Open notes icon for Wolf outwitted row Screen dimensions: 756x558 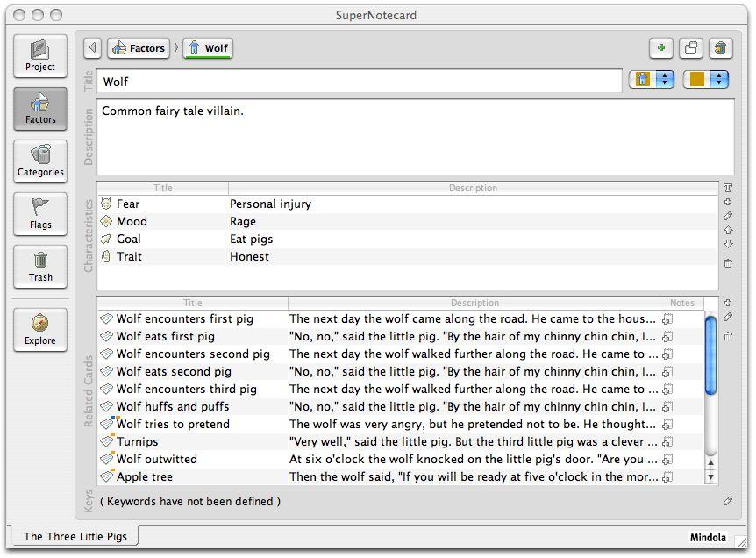[667, 460]
